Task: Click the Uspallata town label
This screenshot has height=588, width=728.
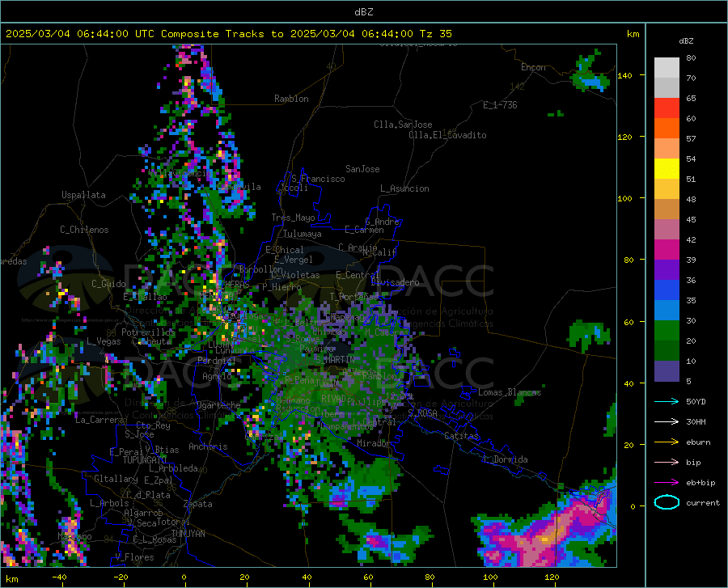Action: (x=83, y=195)
